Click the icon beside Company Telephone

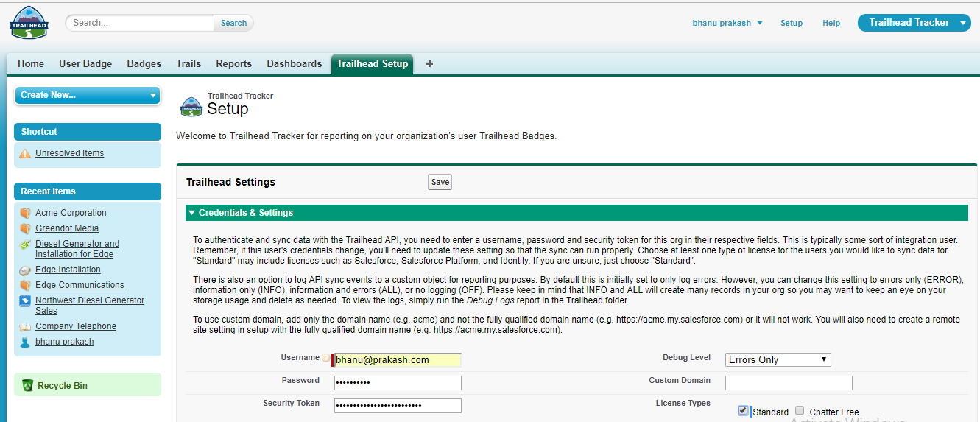(x=25, y=326)
